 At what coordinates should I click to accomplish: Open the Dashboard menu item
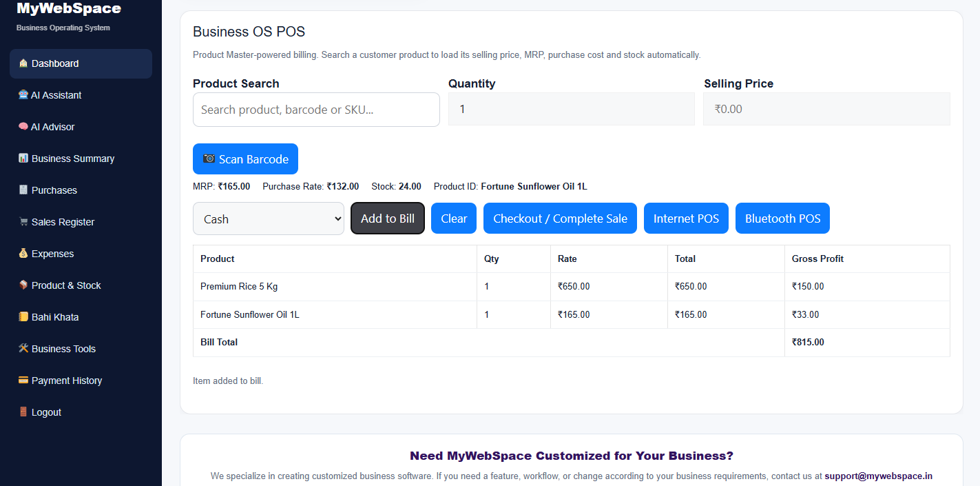[x=81, y=63]
